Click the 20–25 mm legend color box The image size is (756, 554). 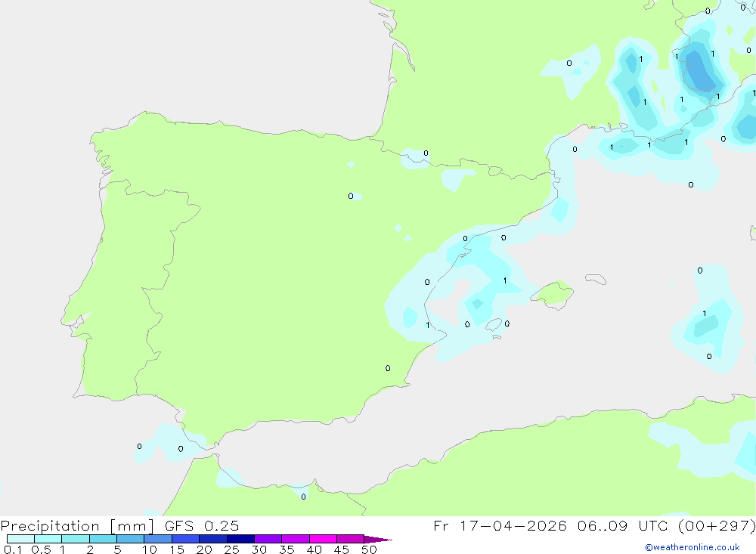213,539
